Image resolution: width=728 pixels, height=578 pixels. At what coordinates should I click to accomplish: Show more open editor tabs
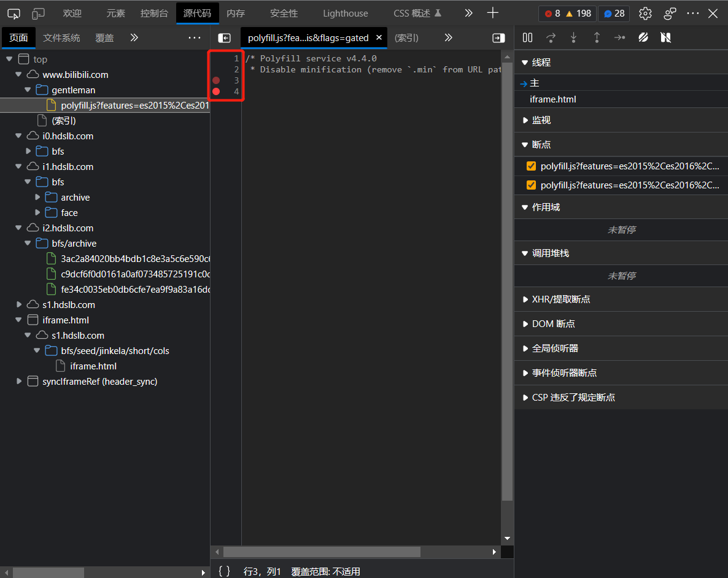(x=448, y=37)
